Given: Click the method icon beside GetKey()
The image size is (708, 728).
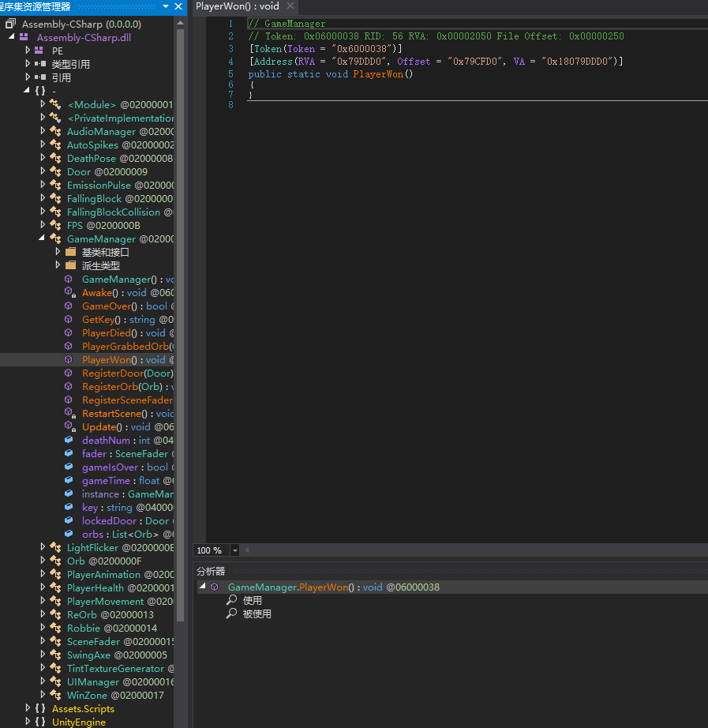Looking at the screenshot, I should (x=69, y=320).
